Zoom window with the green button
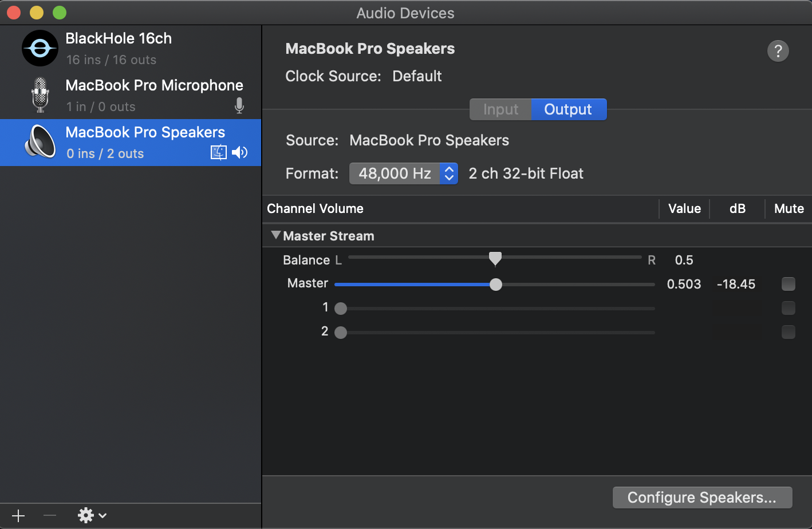 pyautogui.click(x=59, y=12)
